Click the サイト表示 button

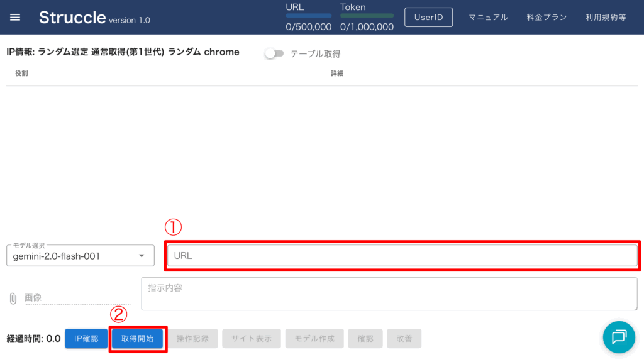tap(252, 339)
